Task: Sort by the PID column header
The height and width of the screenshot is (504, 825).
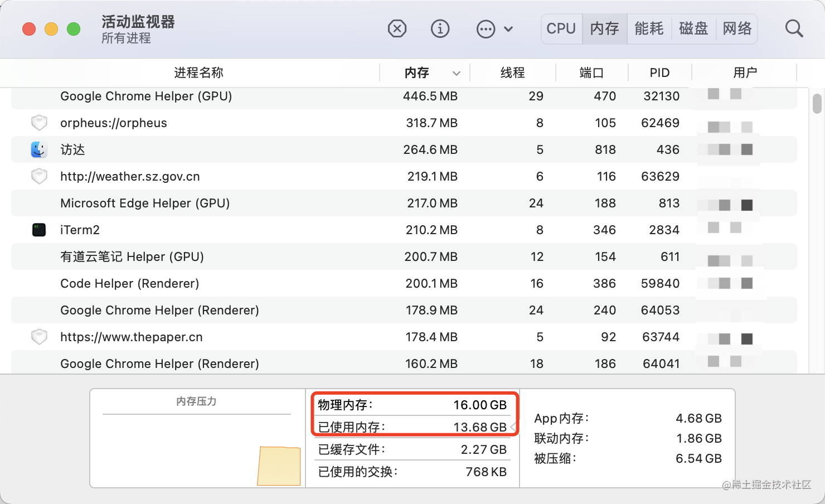Action: [x=659, y=72]
